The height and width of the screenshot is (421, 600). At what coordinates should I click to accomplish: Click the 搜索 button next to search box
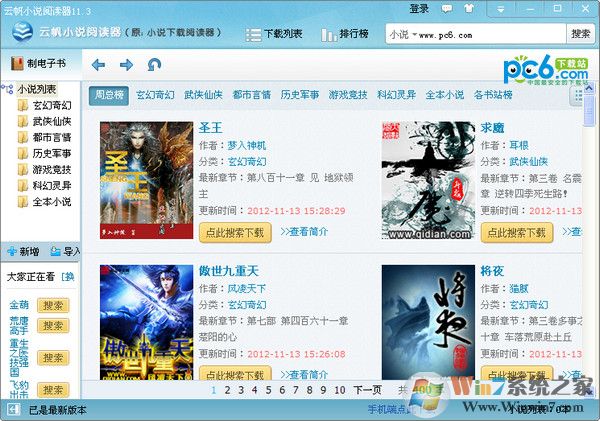580,34
